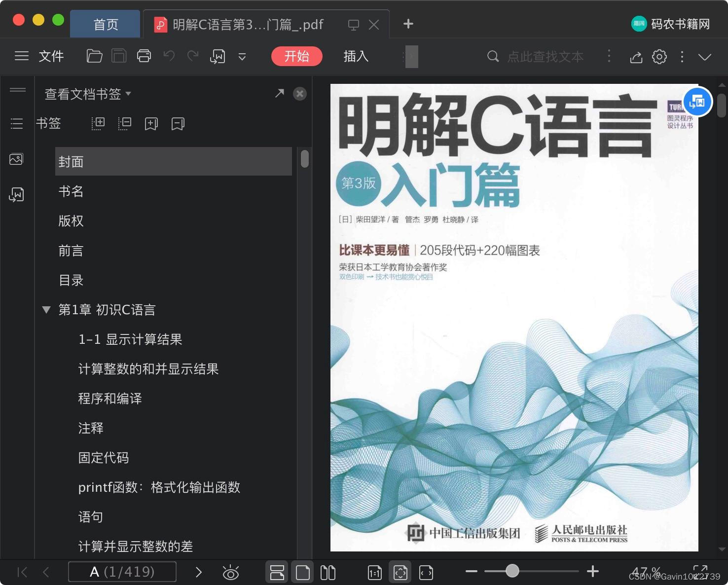This screenshot has width=728, height=585.
Task: Toggle eye protection mode icon
Action: pos(230,572)
